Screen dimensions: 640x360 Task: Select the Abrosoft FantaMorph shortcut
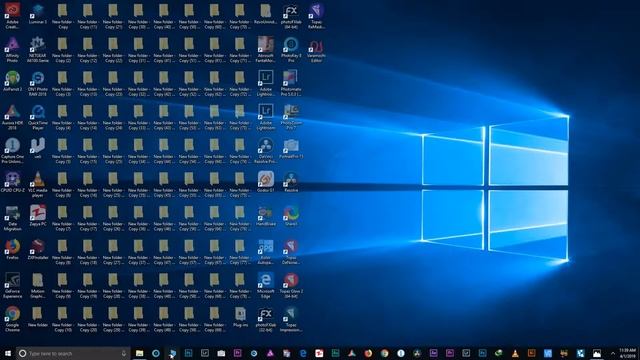click(x=266, y=49)
